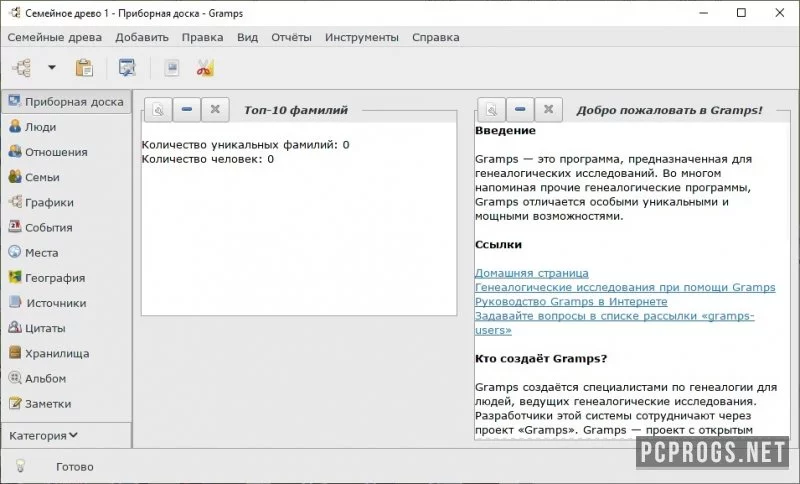Open the Отчёты menu
This screenshot has width=800, height=484.
[x=291, y=37]
